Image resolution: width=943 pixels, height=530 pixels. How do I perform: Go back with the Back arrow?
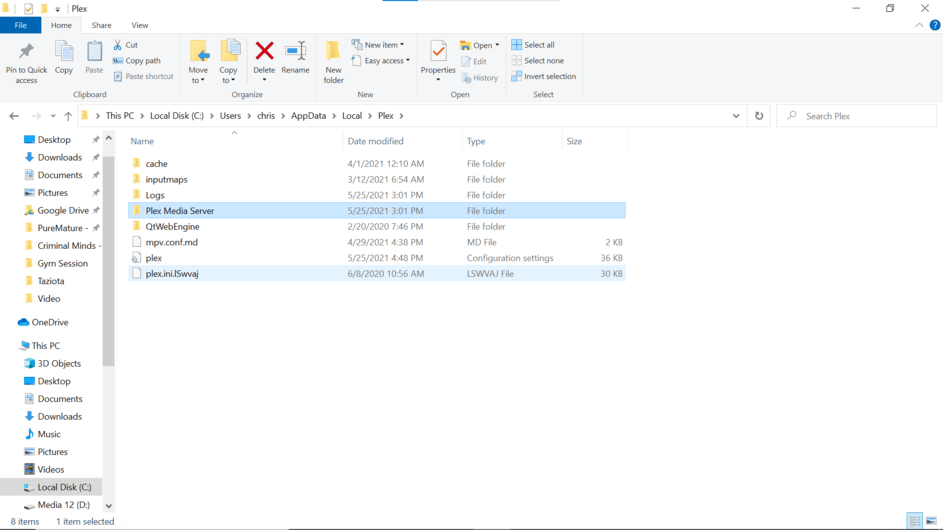pyautogui.click(x=14, y=116)
